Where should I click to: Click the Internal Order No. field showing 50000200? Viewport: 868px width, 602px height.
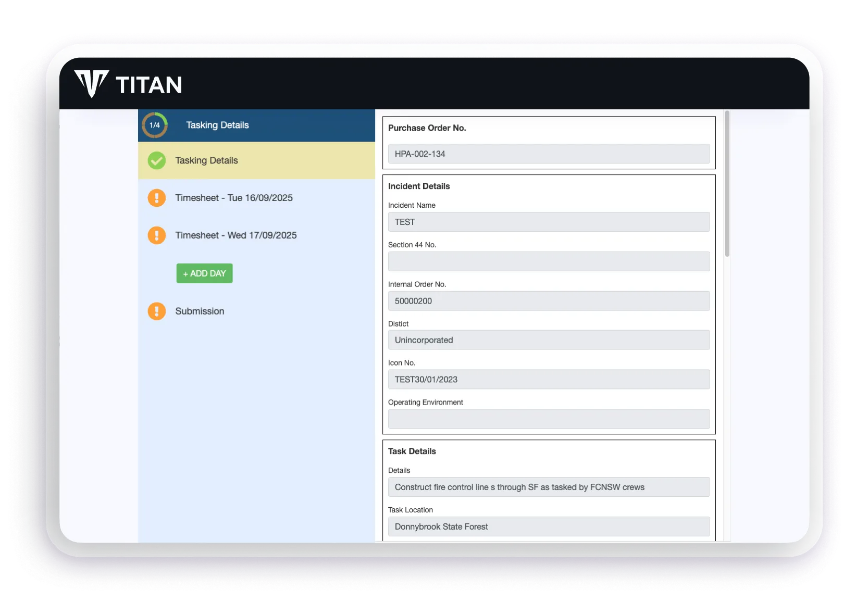coord(549,301)
